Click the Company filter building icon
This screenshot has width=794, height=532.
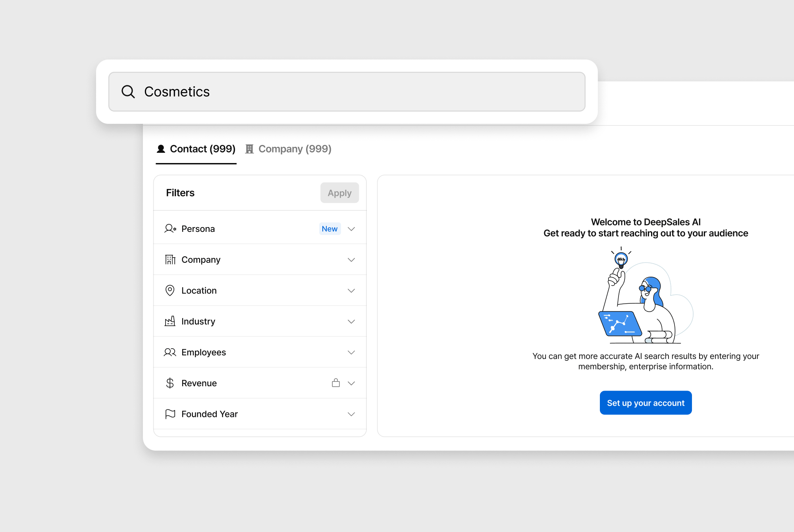(x=170, y=260)
